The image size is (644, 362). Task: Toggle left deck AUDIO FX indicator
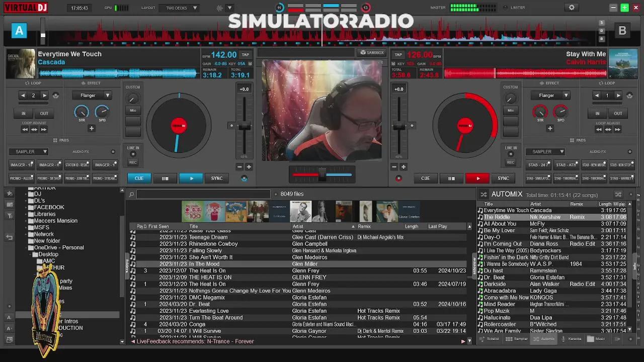[x=113, y=152]
